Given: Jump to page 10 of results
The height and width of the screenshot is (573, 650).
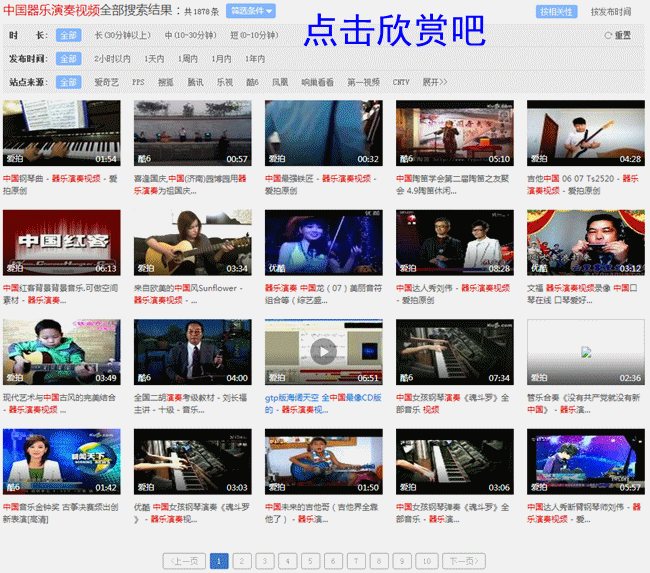Looking at the screenshot, I should pyautogui.click(x=426, y=561).
